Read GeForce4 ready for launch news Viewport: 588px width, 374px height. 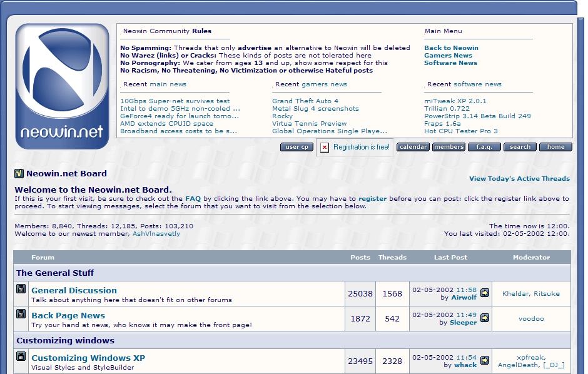(x=180, y=116)
